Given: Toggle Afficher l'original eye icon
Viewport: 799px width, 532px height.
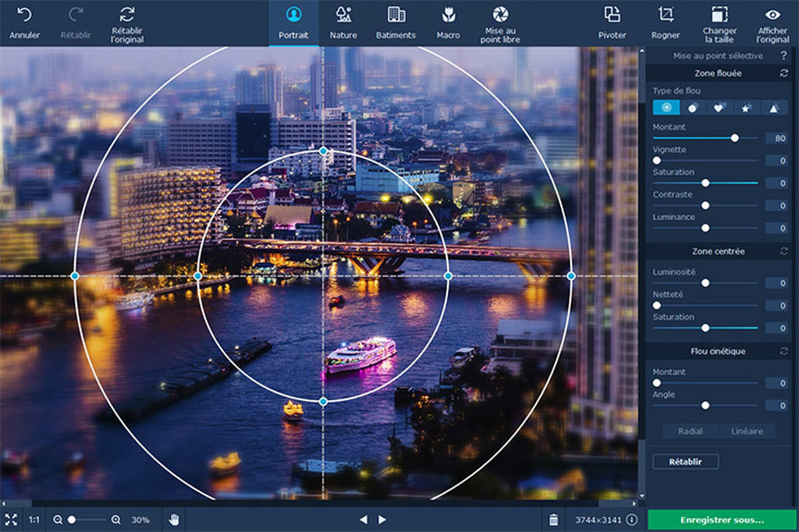Looking at the screenshot, I should coord(772,15).
